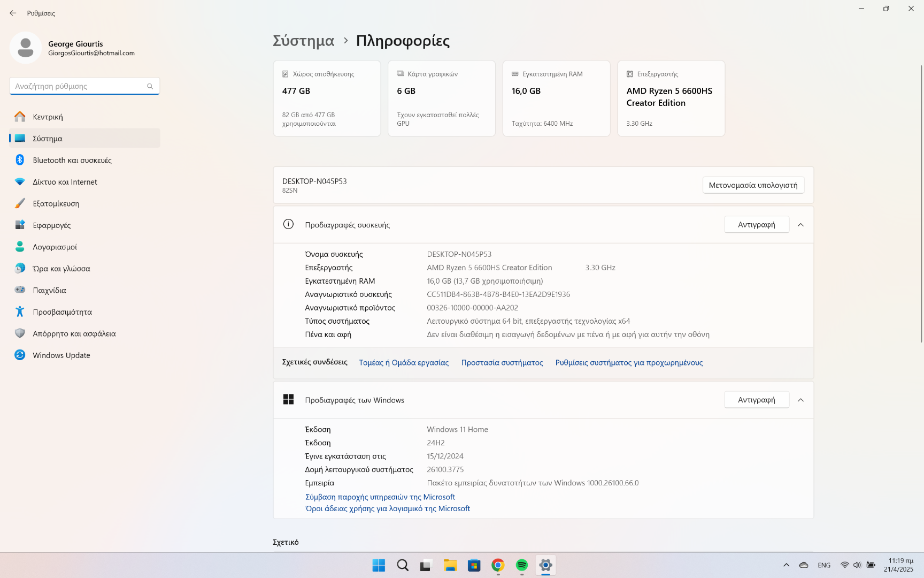Click the info icon beside Προδιαγραφές συσκευής

coord(288,224)
